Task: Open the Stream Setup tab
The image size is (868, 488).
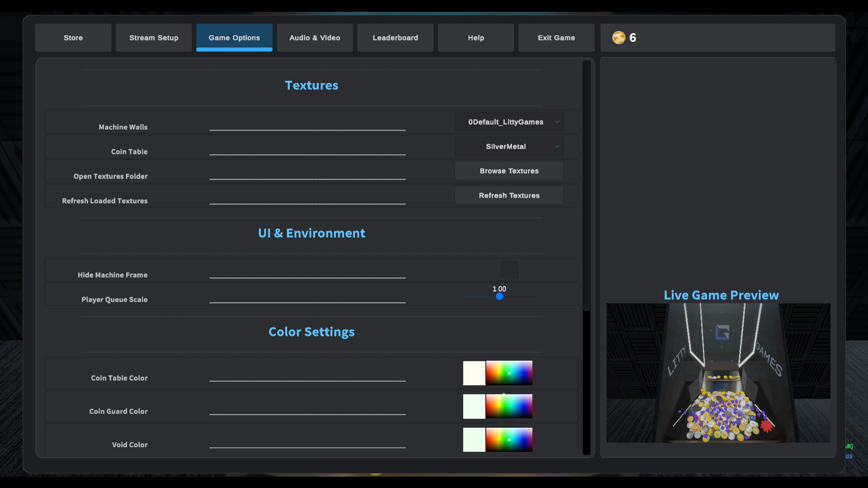Action: tap(153, 38)
